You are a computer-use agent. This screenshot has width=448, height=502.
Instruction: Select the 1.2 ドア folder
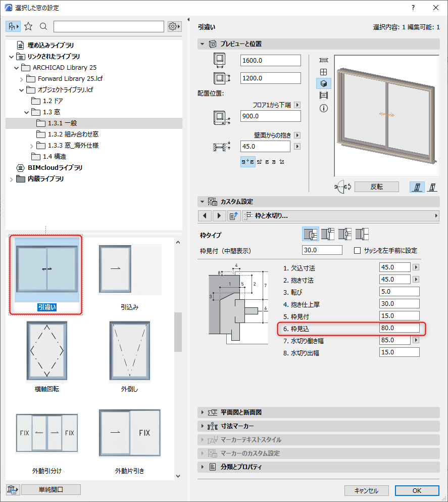pos(47,101)
